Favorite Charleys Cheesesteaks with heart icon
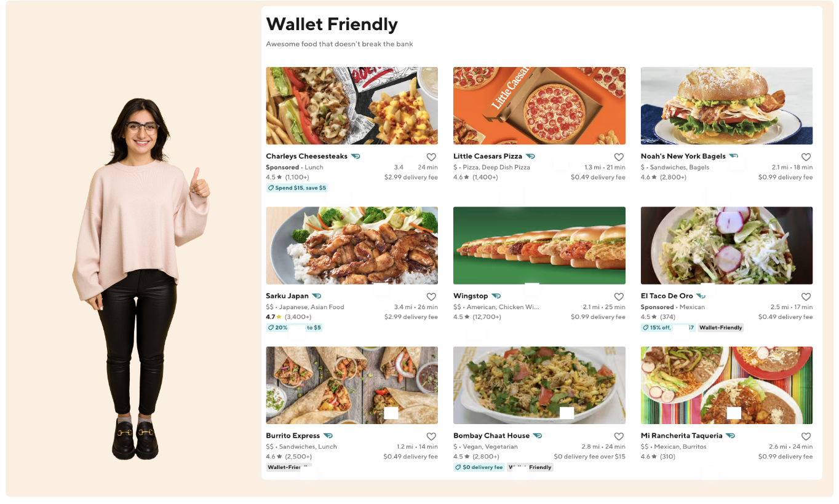Screen dimensions: 839x504 click(x=431, y=157)
